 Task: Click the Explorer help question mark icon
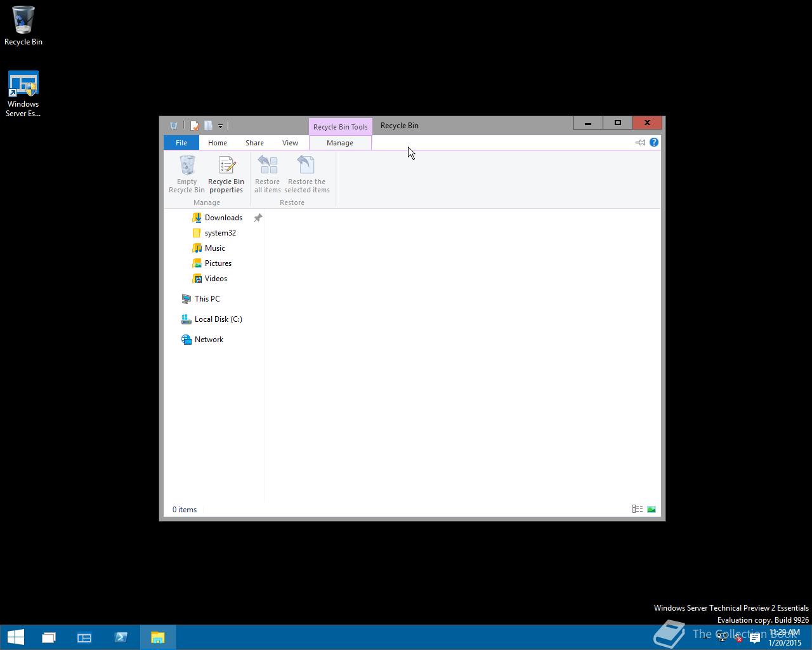(654, 142)
